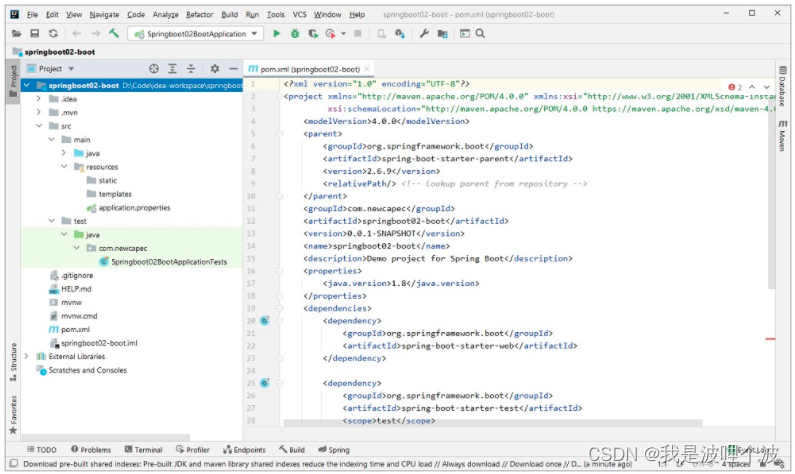Image resolution: width=795 pixels, height=474 pixels.
Task: Click gutter dependency icon on line 25
Action: tap(265, 383)
